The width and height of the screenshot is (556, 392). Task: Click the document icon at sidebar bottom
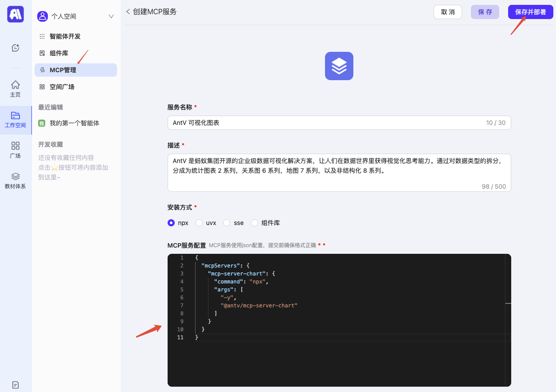pyautogui.click(x=16, y=385)
